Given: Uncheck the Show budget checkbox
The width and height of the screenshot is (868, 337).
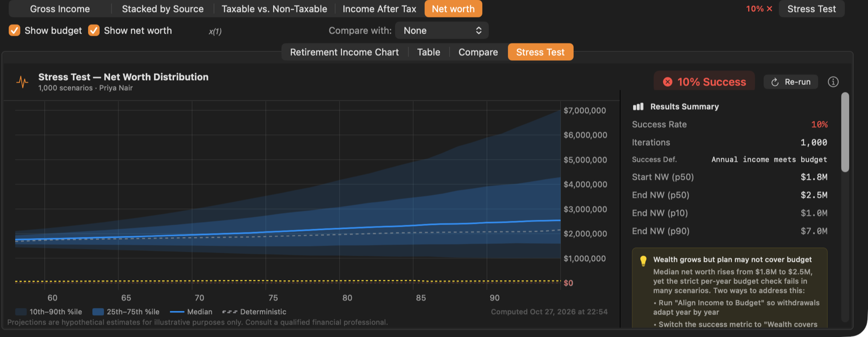Looking at the screenshot, I should click(15, 31).
